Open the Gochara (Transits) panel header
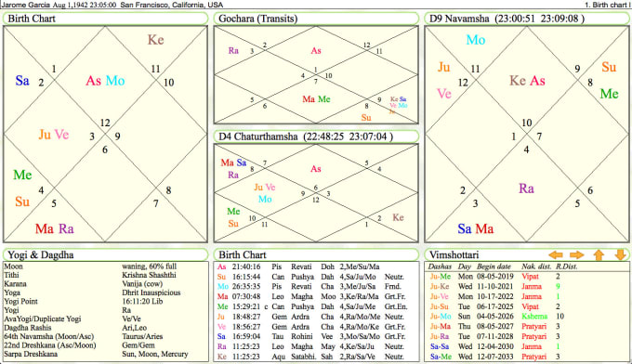The width and height of the screenshot is (632, 364). [316, 19]
